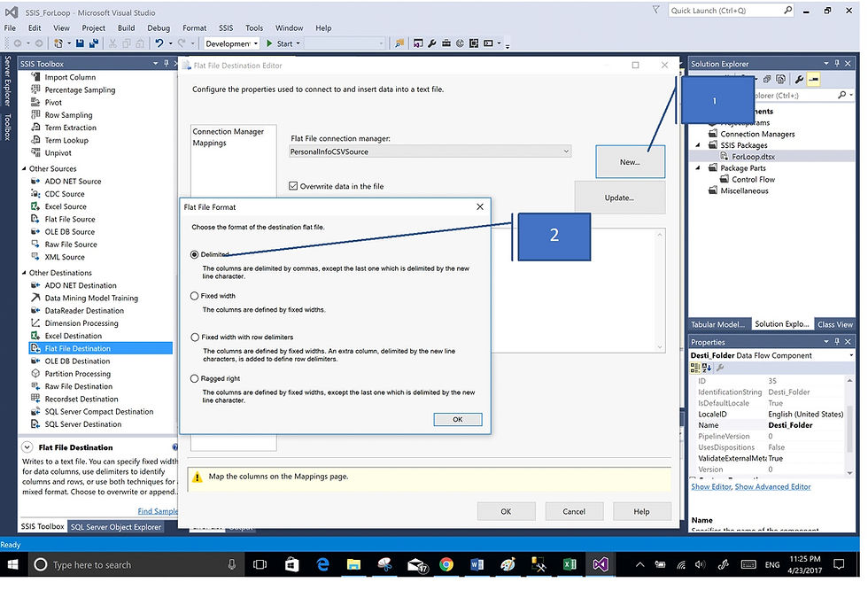Click the Undo toolbar icon
The image size is (868, 590).
(x=159, y=43)
